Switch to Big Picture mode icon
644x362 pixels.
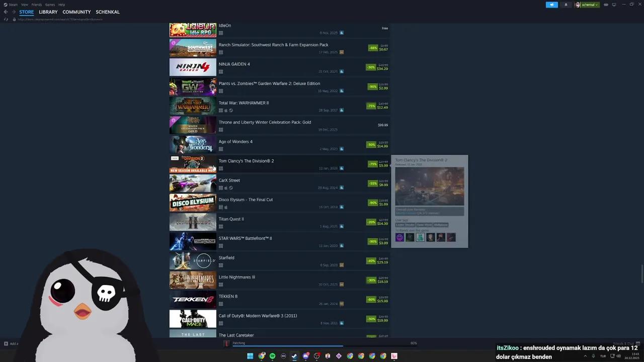[x=614, y=5]
